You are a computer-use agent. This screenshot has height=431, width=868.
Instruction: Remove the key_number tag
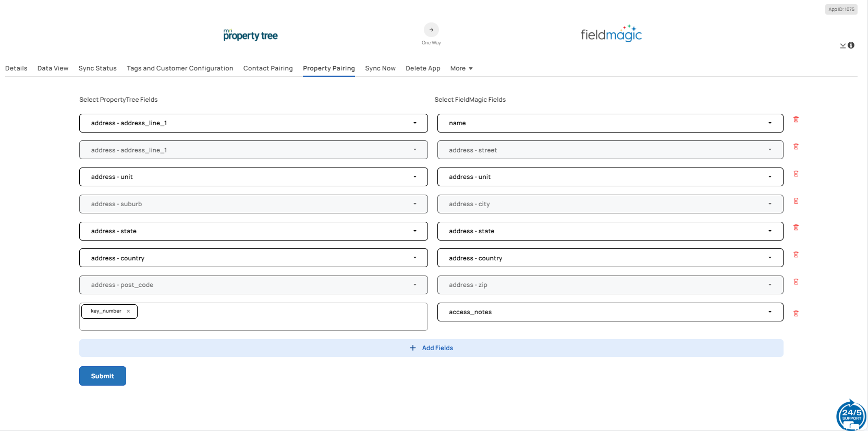pos(128,312)
